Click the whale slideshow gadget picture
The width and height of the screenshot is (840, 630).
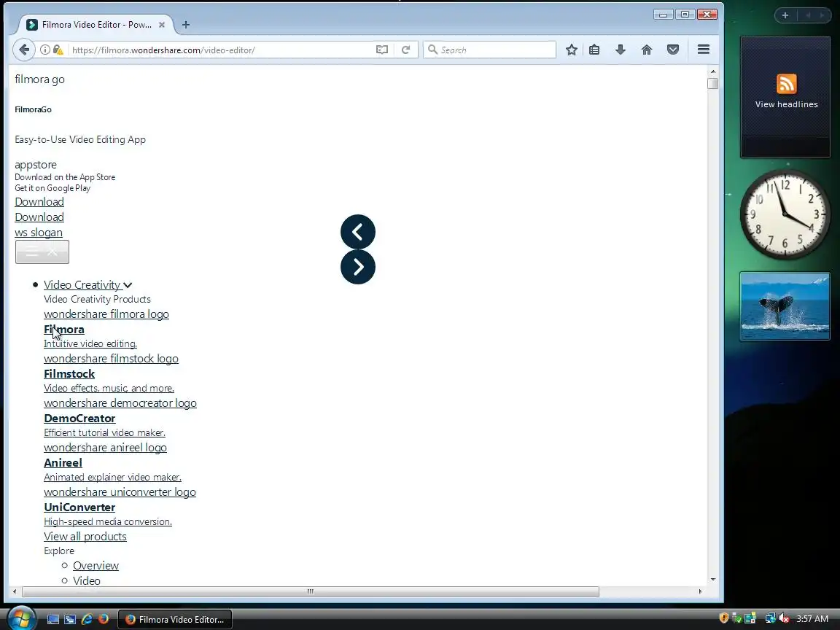[785, 306]
